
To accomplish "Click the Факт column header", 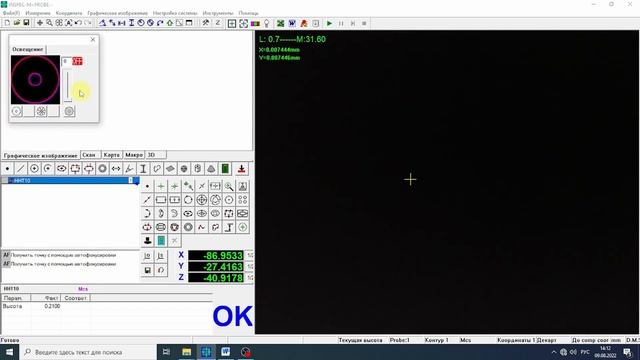I will coord(46,298).
